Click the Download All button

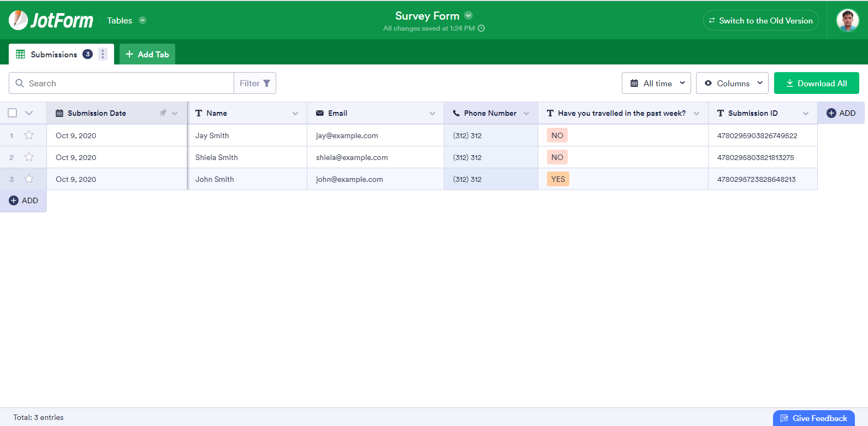[x=816, y=83]
